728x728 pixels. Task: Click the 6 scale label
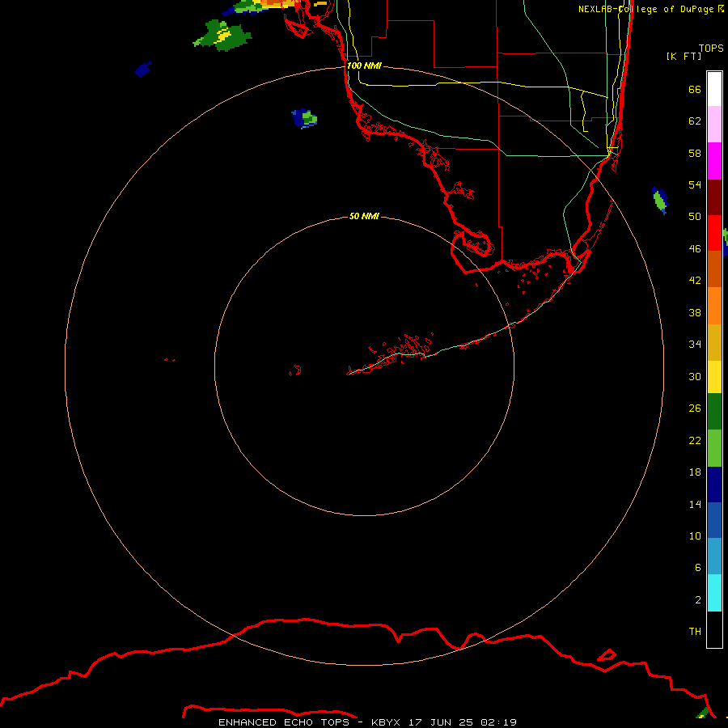click(698, 567)
